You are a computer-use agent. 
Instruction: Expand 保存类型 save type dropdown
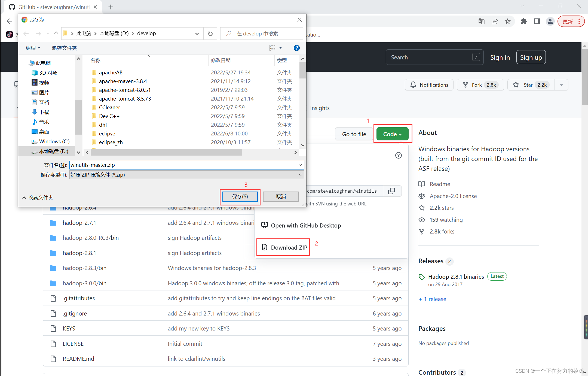tap(300, 175)
